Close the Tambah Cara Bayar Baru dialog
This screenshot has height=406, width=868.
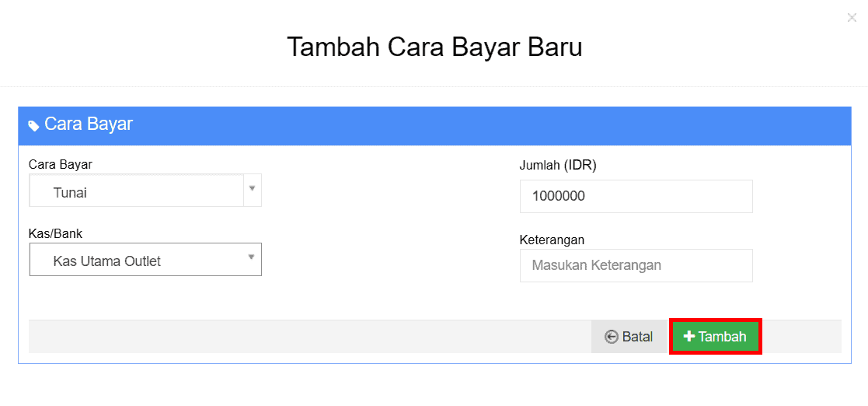coord(852,18)
